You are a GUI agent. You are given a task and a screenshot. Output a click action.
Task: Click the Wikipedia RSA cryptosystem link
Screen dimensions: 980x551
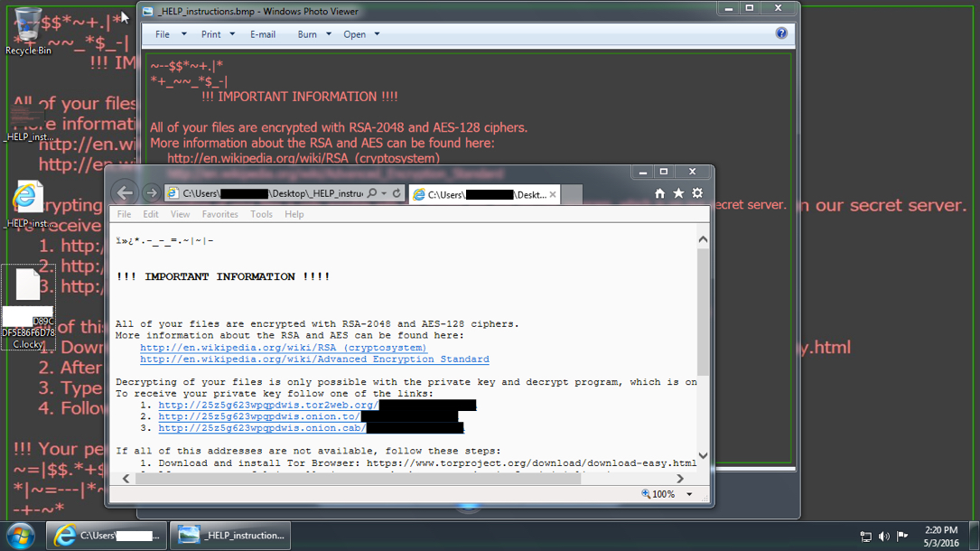click(x=283, y=348)
